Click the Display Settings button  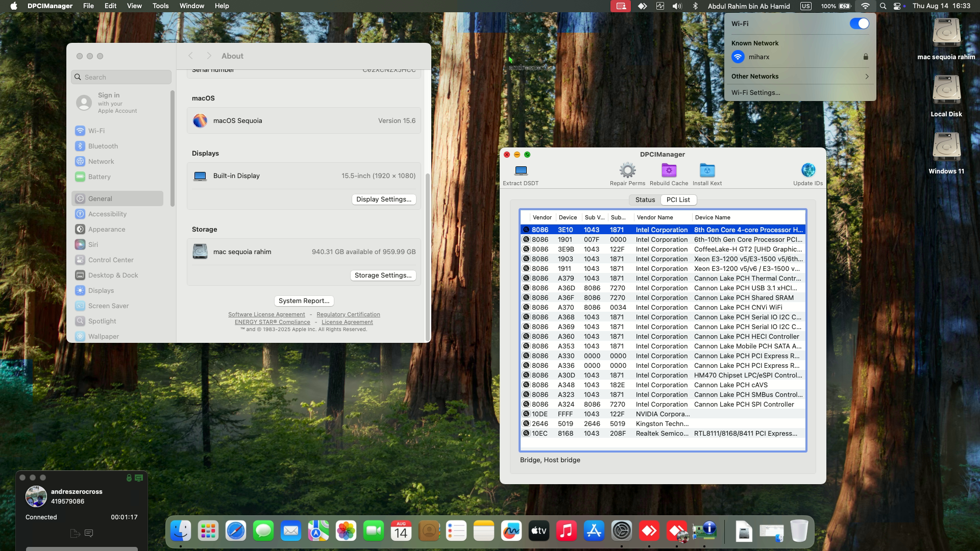point(384,199)
